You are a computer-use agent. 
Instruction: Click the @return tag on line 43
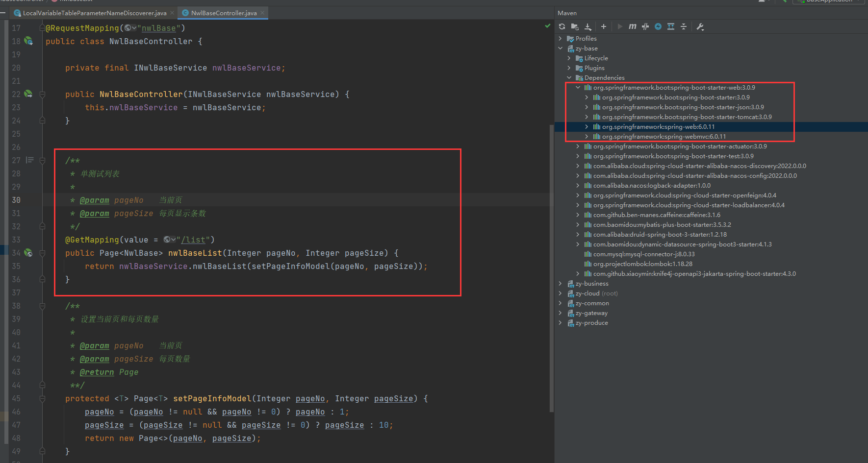97,372
